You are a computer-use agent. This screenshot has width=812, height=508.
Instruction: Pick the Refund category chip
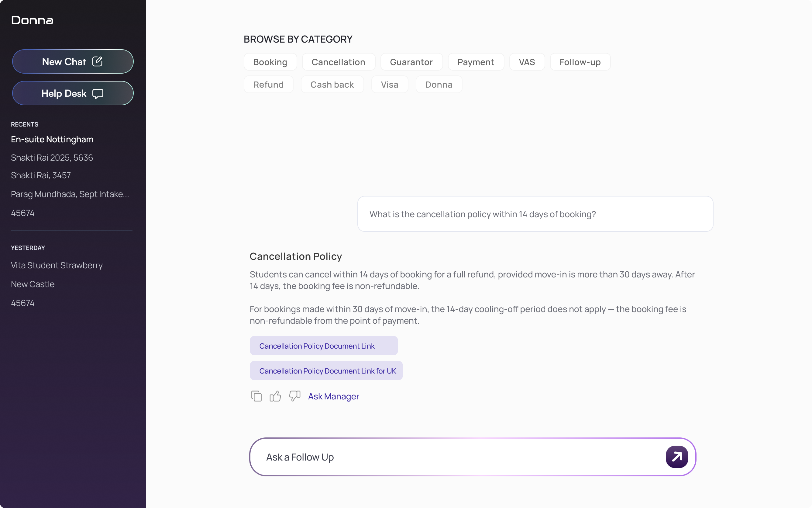pyautogui.click(x=268, y=84)
